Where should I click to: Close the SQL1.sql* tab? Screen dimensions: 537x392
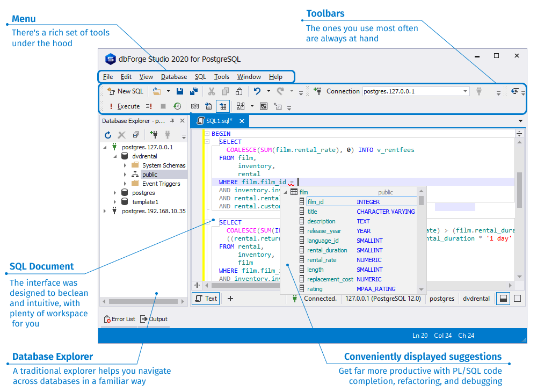[x=242, y=121]
